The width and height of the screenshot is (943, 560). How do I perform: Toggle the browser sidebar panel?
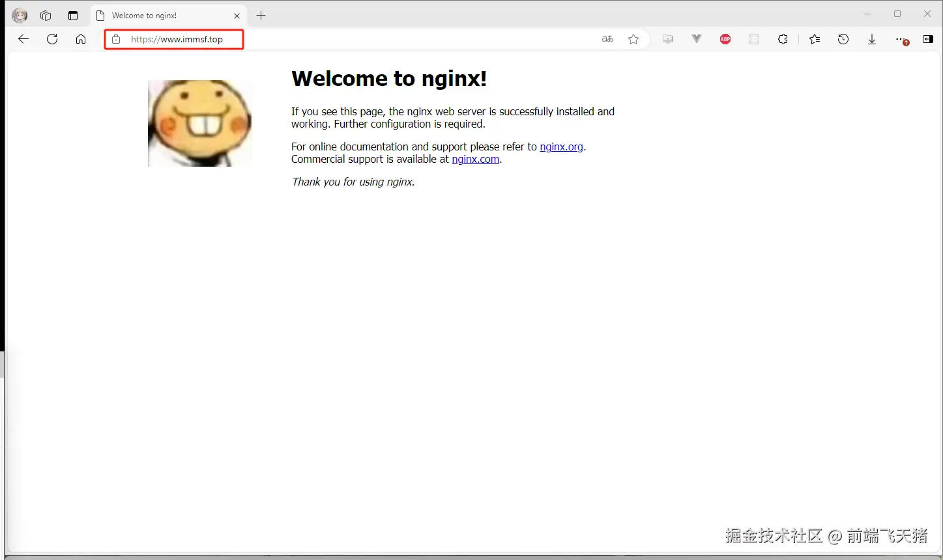click(928, 39)
